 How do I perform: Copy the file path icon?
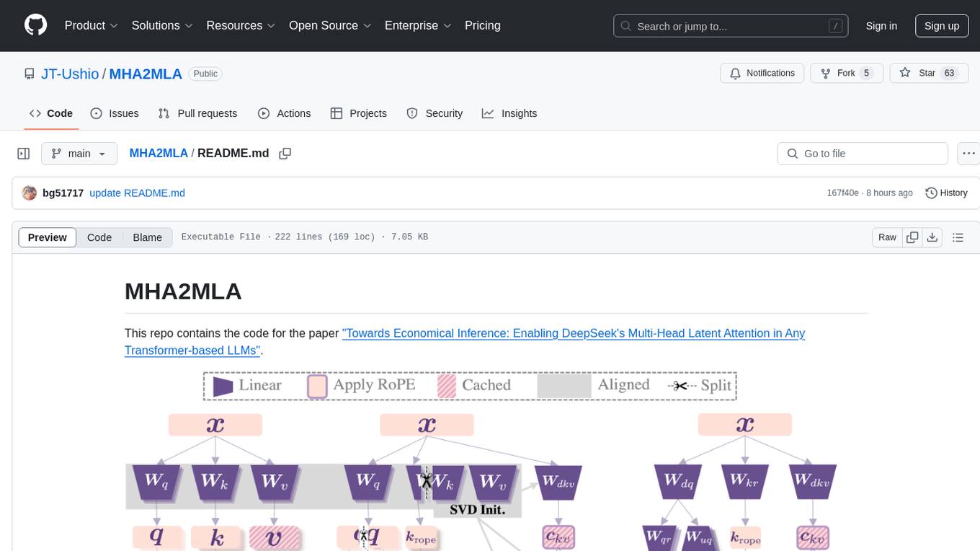pyautogui.click(x=285, y=154)
